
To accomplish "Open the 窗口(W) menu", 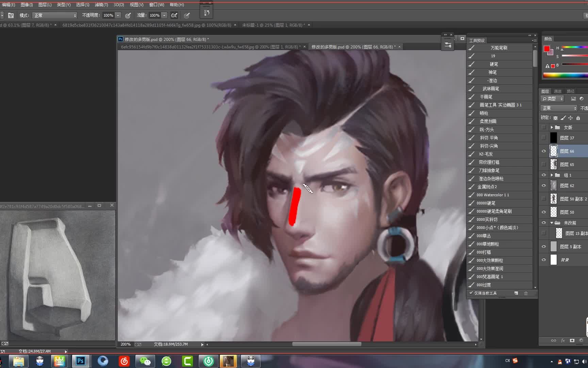I will (x=157, y=5).
